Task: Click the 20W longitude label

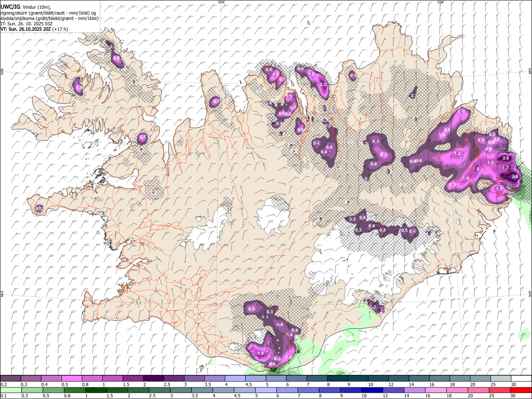Action: (221, 2)
